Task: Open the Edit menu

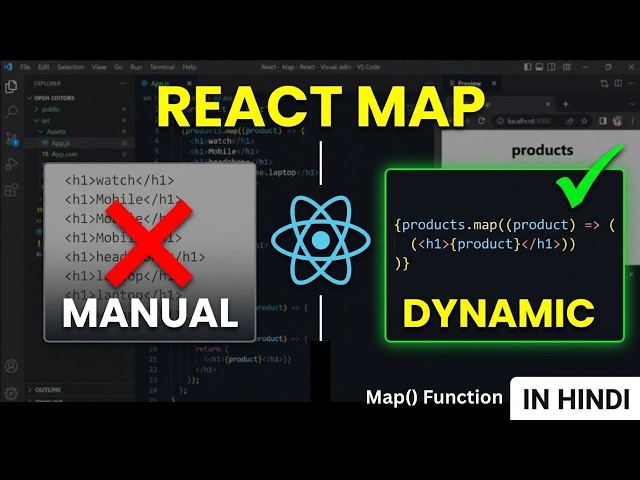Action: pyautogui.click(x=44, y=67)
